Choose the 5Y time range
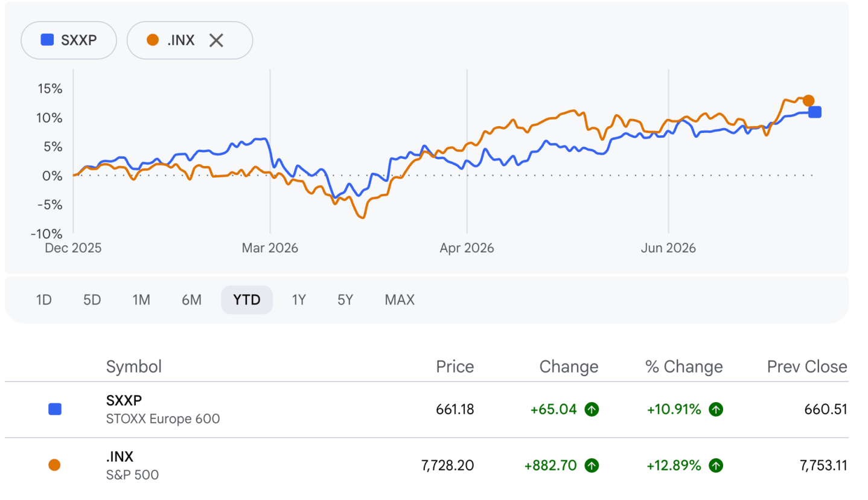 pyautogui.click(x=345, y=300)
